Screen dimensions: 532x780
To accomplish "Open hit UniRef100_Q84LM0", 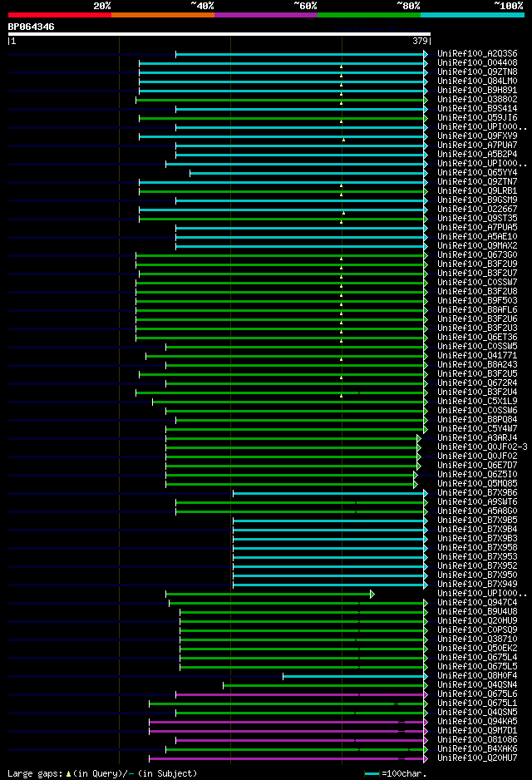I will 477,81.
